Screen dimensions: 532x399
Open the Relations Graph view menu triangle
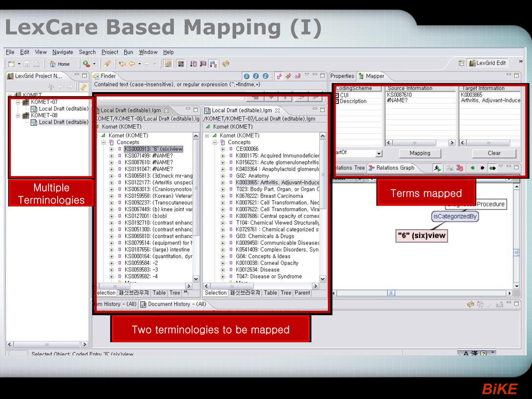pyautogui.click(x=501, y=166)
